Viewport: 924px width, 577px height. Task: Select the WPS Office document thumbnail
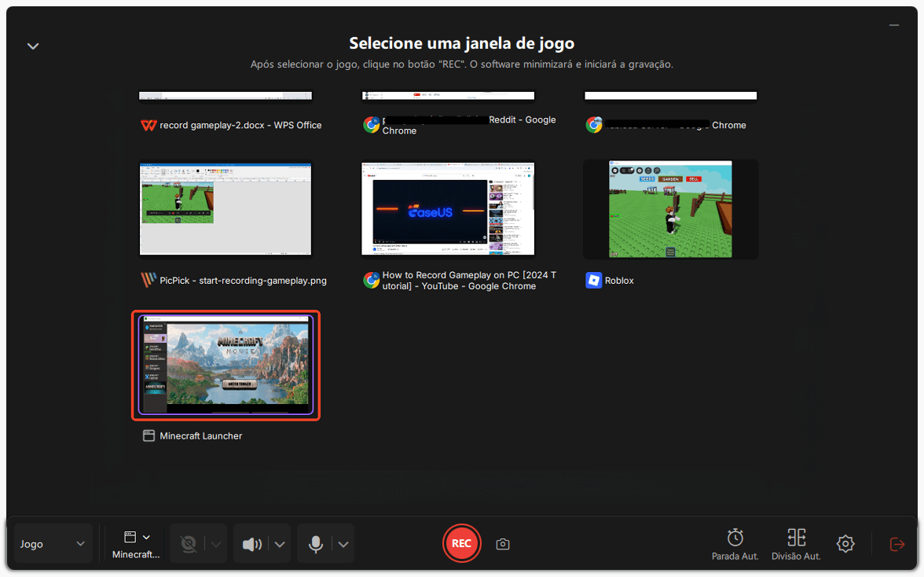[225, 95]
